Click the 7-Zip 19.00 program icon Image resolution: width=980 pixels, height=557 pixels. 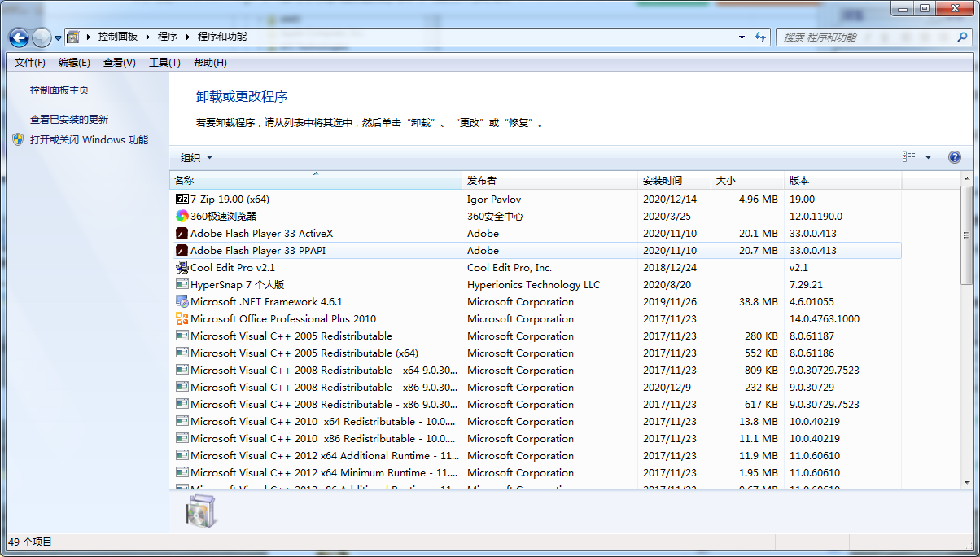click(182, 199)
